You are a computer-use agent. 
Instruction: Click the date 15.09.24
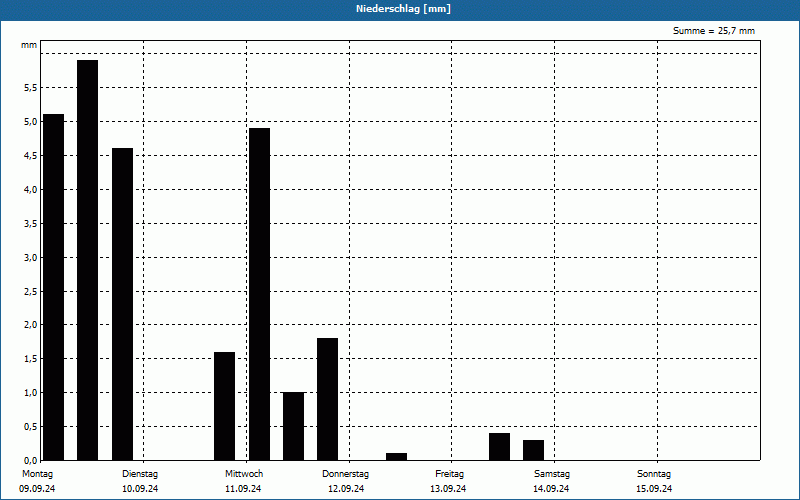(654, 489)
